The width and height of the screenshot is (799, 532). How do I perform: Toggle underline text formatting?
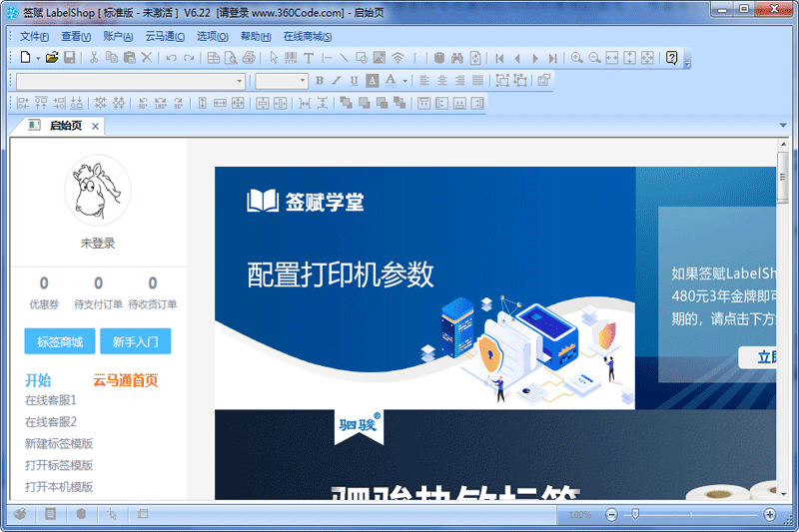pyautogui.click(x=354, y=81)
